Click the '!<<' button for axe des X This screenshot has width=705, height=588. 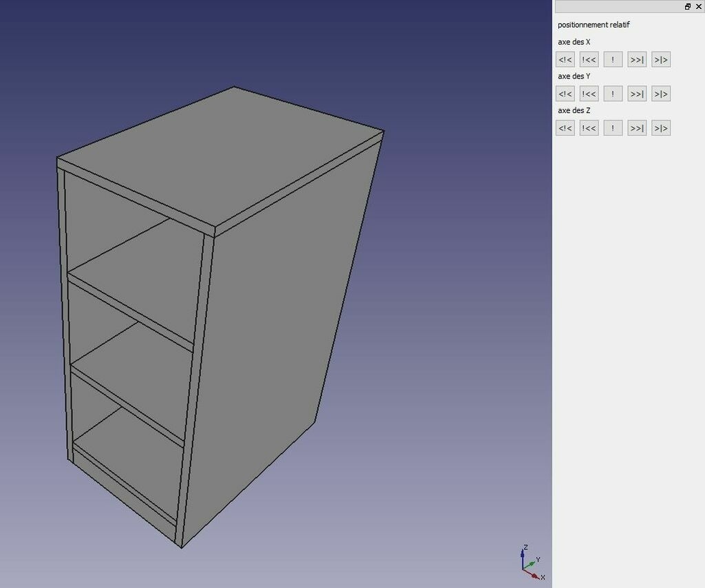[589, 59]
